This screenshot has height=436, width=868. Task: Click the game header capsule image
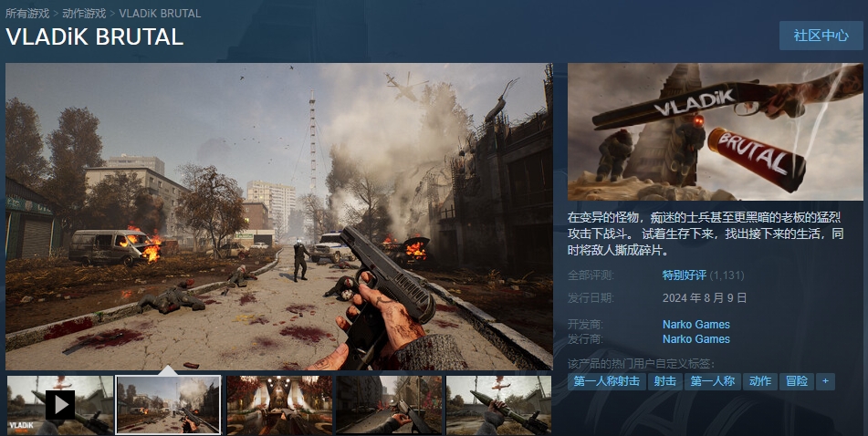pyautogui.click(x=716, y=131)
